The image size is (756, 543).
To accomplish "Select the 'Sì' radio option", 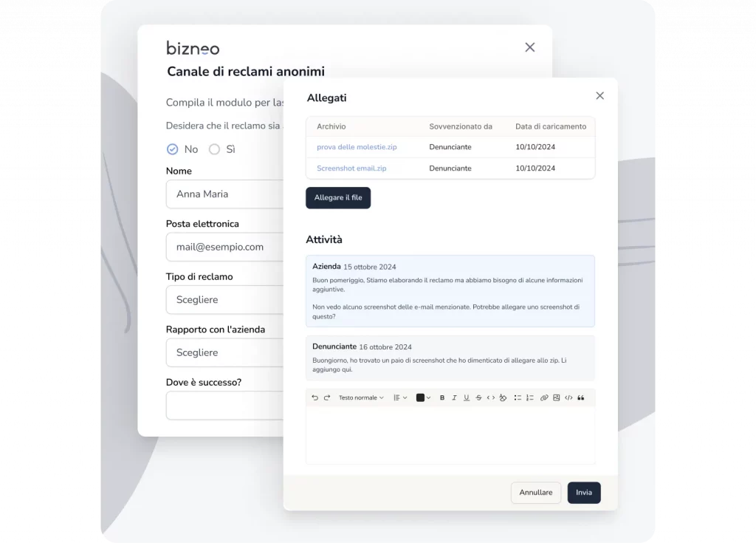I will [x=215, y=149].
